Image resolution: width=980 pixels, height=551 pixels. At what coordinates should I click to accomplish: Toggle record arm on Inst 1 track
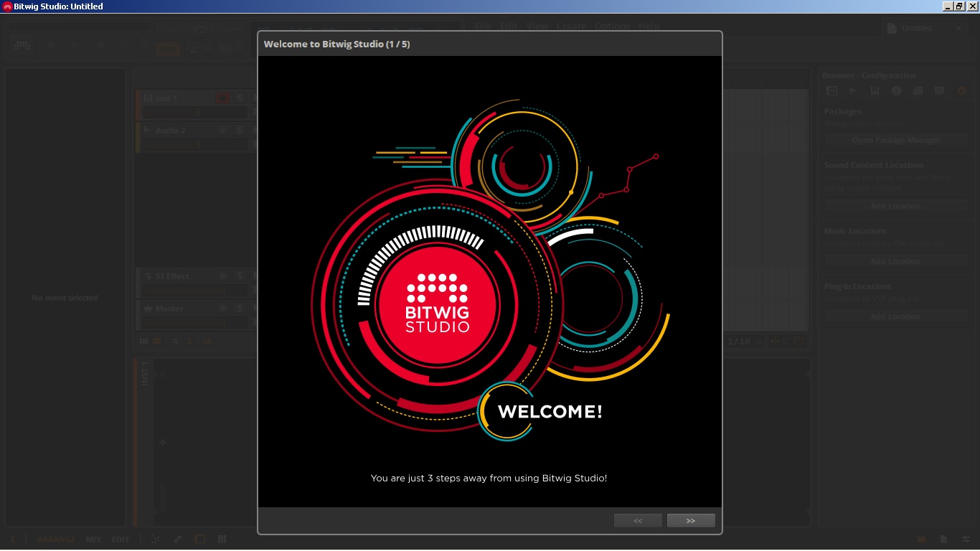point(222,98)
